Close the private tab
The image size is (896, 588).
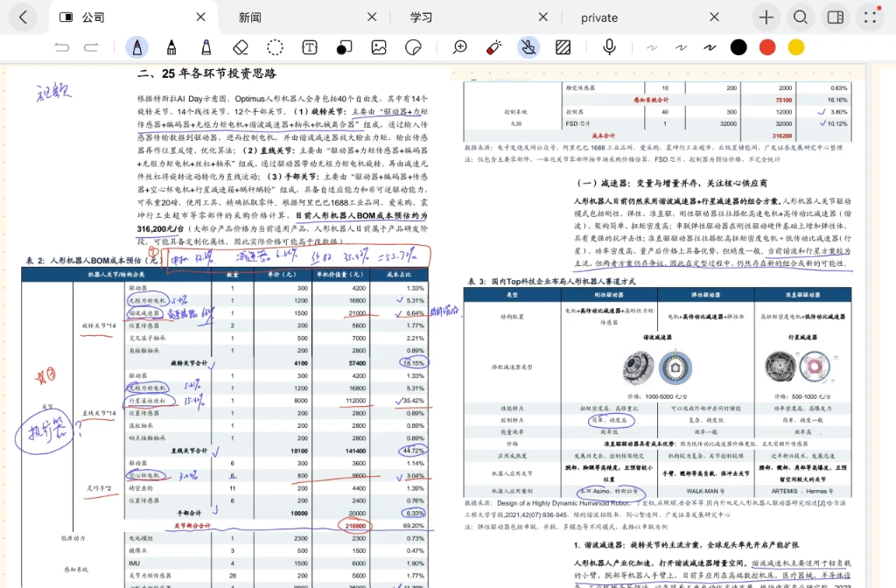tap(714, 17)
